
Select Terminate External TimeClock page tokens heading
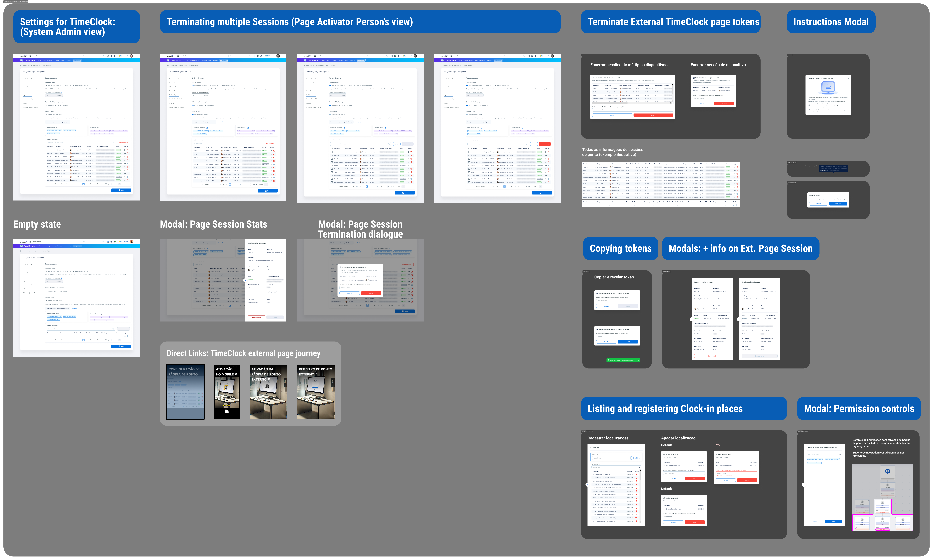[x=671, y=22]
